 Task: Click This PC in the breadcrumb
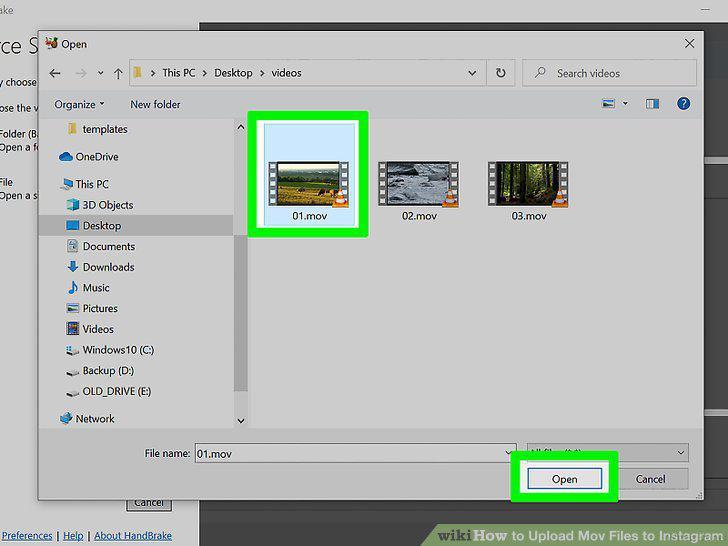coord(179,73)
